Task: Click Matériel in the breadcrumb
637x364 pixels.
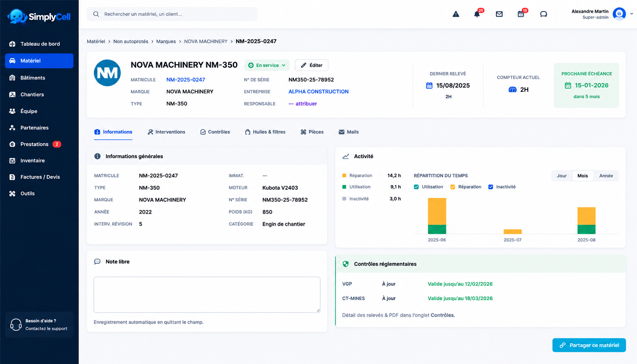Action: click(x=96, y=41)
